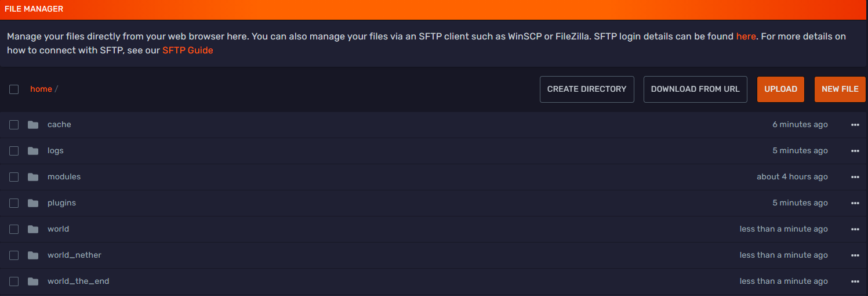Create a new file with New File
Image resolution: width=868 pixels, height=296 pixels.
pos(840,89)
